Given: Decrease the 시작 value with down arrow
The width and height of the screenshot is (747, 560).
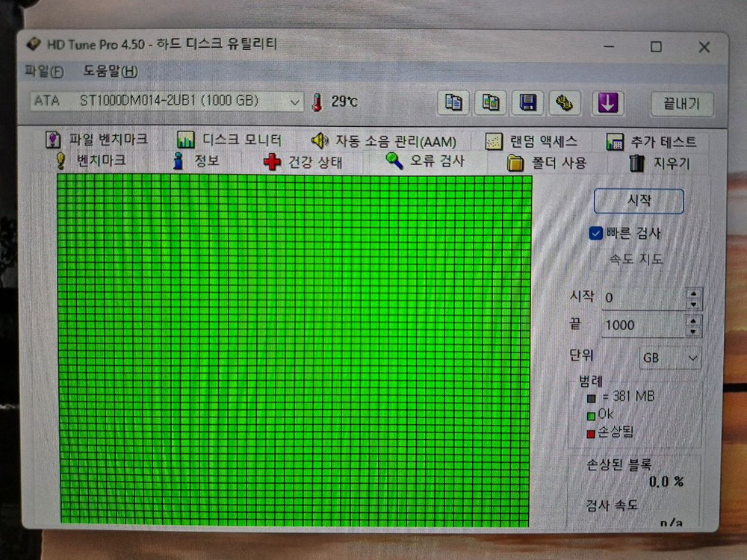Looking at the screenshot, I should click(693, 305).
